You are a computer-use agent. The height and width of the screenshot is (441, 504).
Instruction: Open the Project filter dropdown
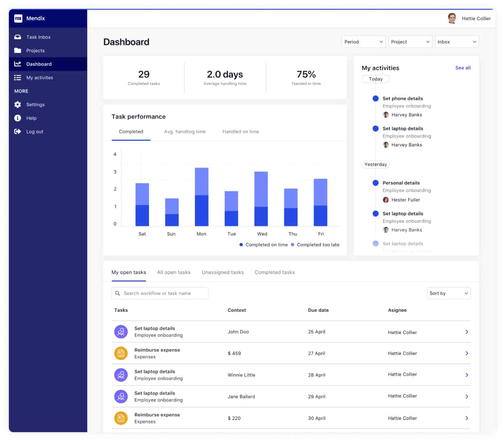(x=410, y=42)
